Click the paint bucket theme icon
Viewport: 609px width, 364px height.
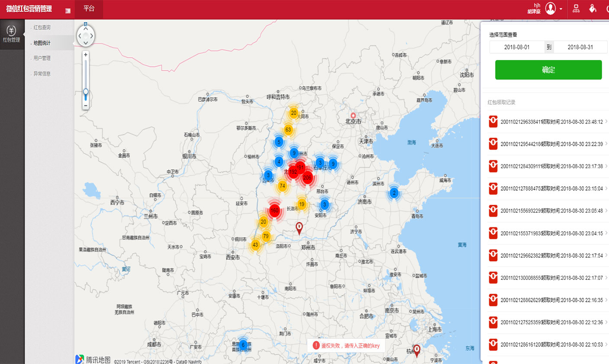593,9
